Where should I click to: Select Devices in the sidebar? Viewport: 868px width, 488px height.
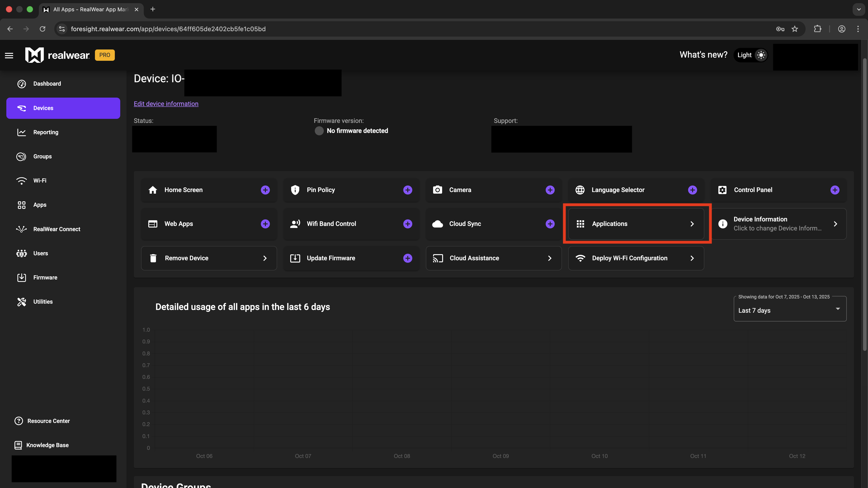pyautogui.click(x=63, y=108)
